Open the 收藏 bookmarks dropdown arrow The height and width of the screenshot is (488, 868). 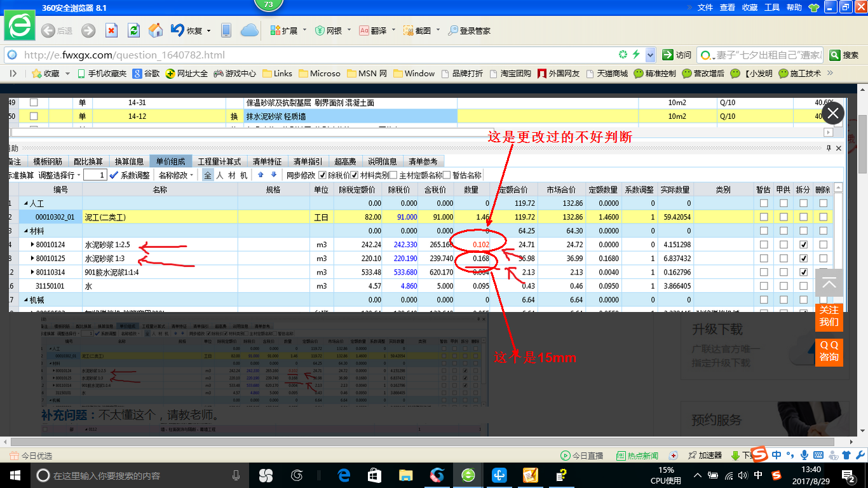[66, 74]
